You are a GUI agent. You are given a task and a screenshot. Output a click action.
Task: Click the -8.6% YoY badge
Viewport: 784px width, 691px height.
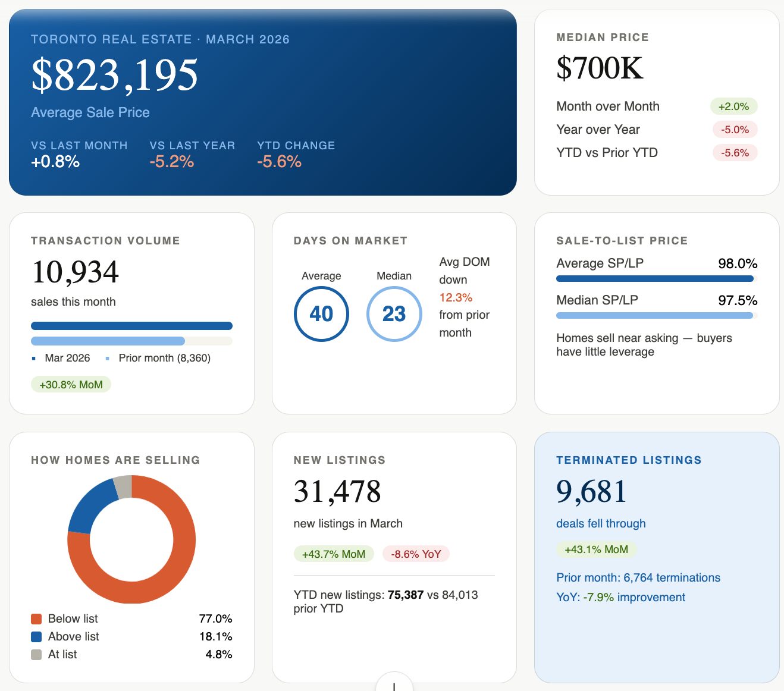click(416, 554)
